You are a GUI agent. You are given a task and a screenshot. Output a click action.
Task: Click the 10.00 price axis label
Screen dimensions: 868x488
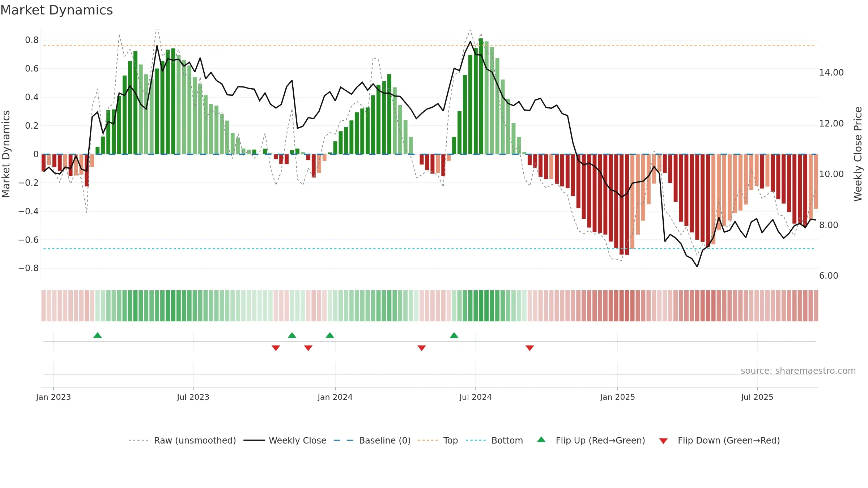[x=831, y=174]
